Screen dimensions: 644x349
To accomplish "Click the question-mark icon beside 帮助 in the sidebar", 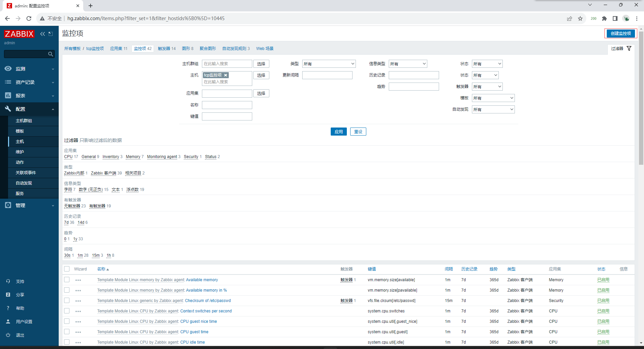I will click(8, 308).
